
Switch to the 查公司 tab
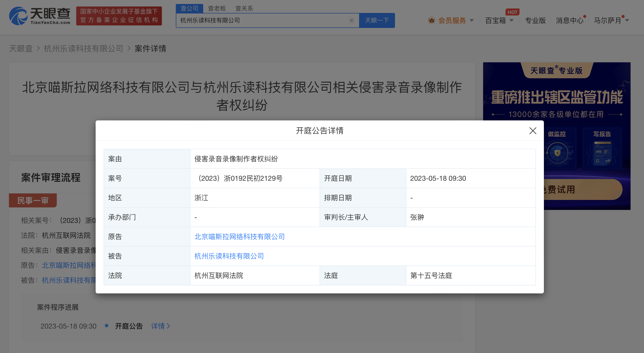point(189,8)
